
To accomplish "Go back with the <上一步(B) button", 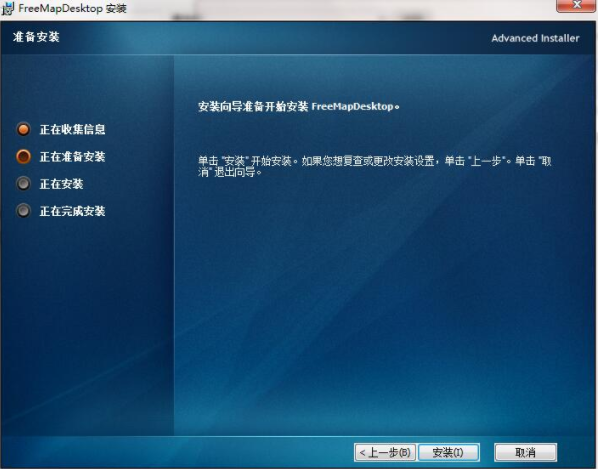I will [385, 453].
